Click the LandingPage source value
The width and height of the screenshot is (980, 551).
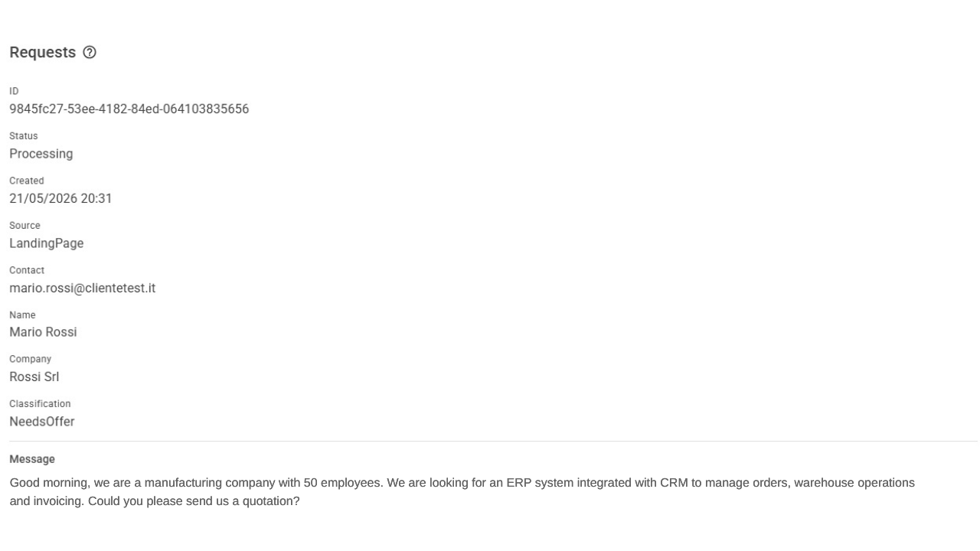pos(47,243)
